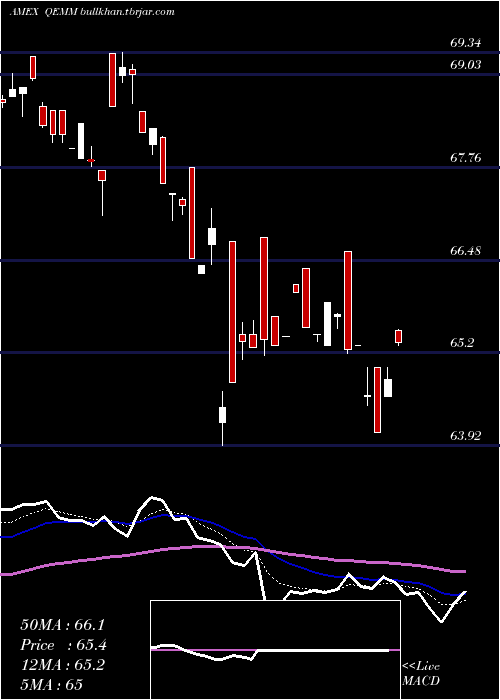The height and width of the screenshot is (700, 500).
Task: Click the Price : 65.4 readout
Action: tap(63, 645)
